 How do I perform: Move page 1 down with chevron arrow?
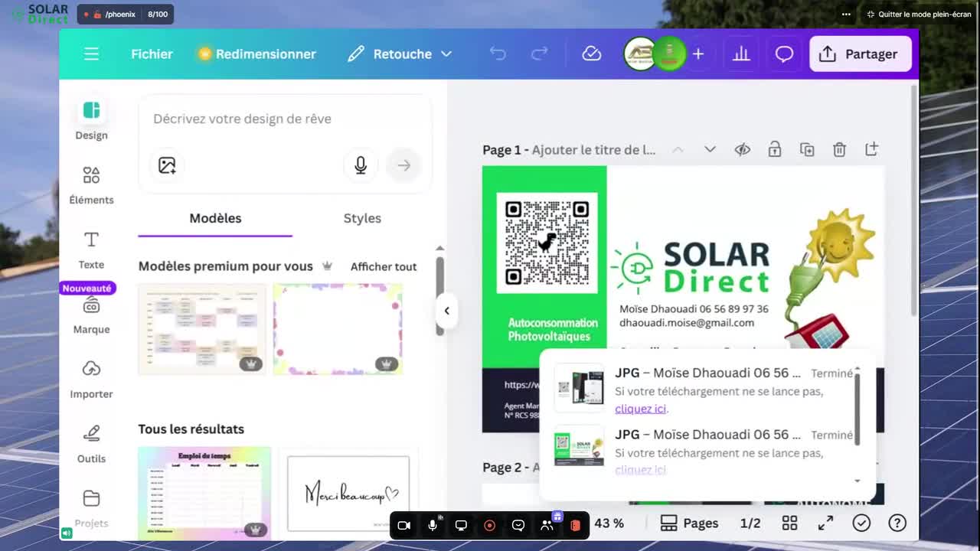(x=710, y=149)
